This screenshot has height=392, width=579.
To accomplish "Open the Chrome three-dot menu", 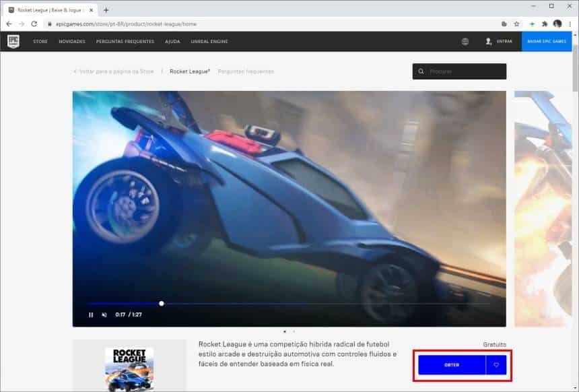I will click(570, 24).
